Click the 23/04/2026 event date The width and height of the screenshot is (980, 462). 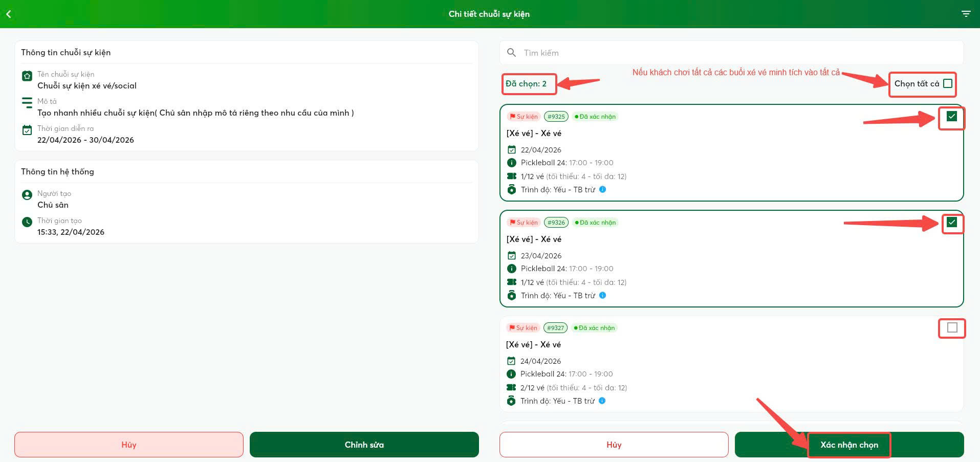point(541,256)
